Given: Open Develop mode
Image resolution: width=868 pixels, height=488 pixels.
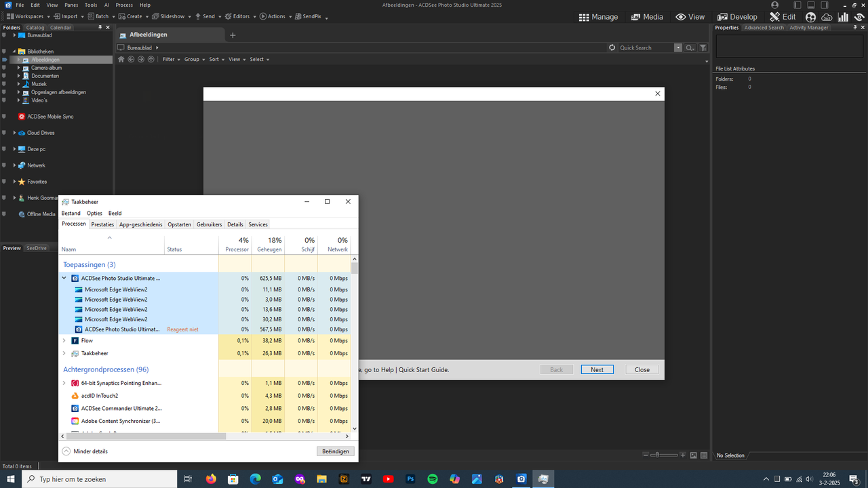Looking at the screenshot, I should [x=737, y=17].
